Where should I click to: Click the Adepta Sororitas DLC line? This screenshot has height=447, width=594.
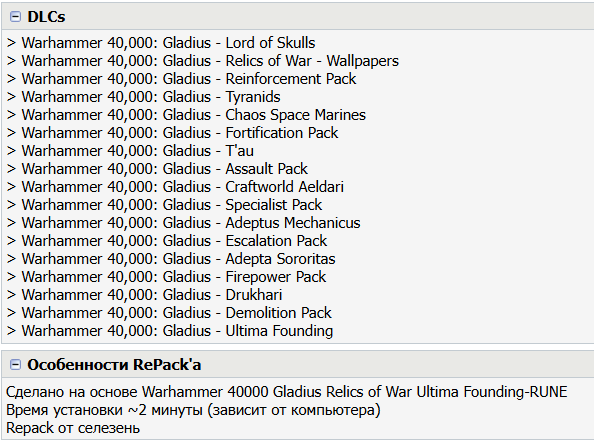[x=171, y=259]
